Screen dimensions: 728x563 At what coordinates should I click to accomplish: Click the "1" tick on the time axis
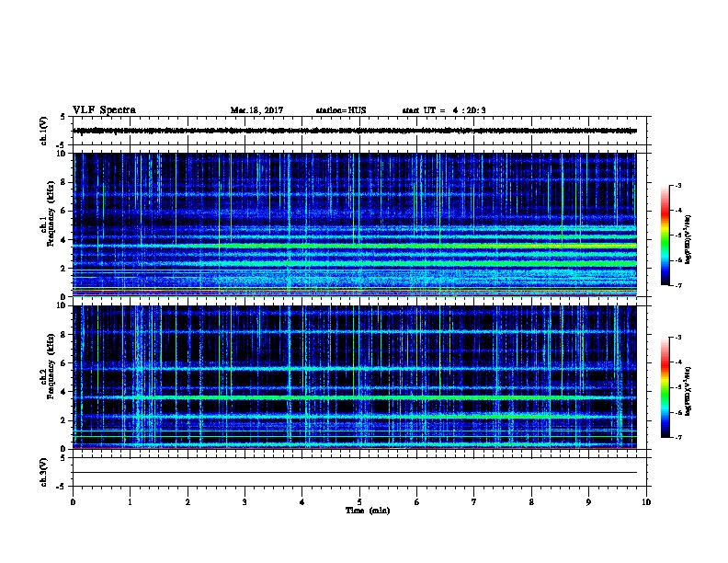130,501
